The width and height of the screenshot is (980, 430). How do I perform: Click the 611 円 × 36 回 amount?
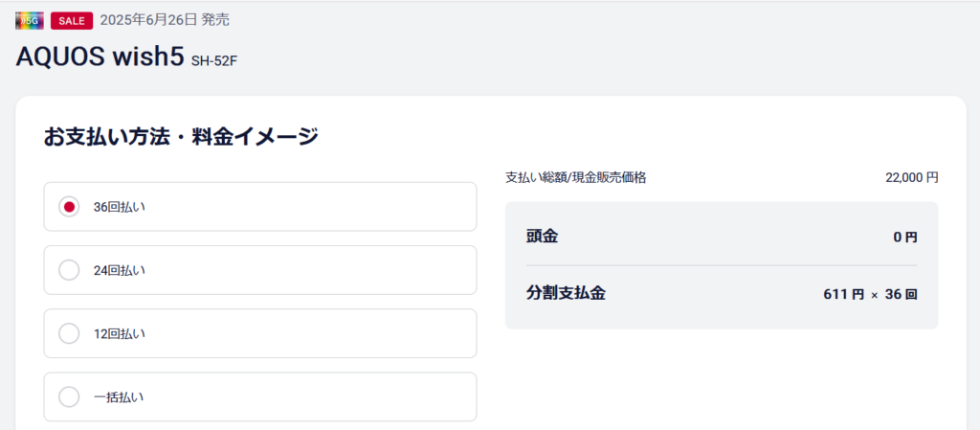pos(870,294)
